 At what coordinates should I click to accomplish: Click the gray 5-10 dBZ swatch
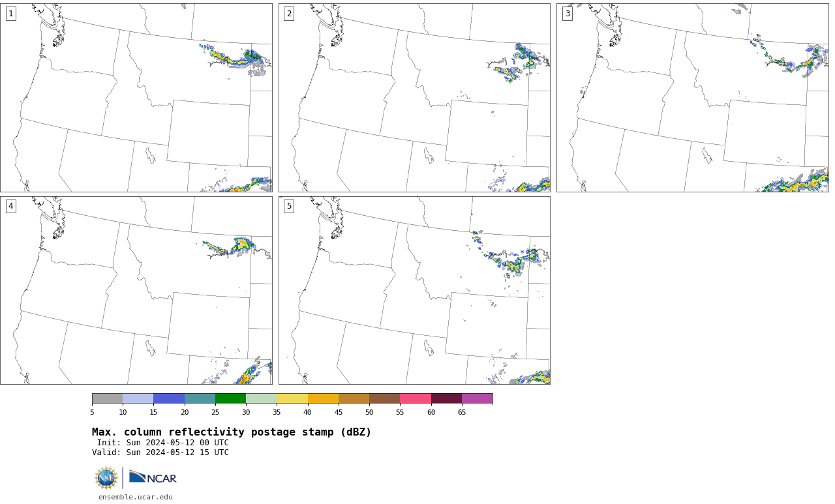pyautogui.click(x=107, y=398)
